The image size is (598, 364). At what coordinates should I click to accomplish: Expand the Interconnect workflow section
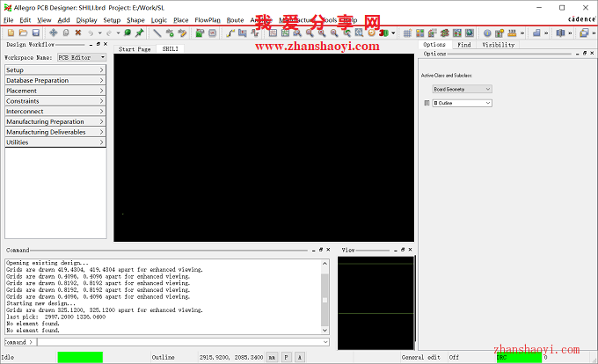(x=55, y=112)
